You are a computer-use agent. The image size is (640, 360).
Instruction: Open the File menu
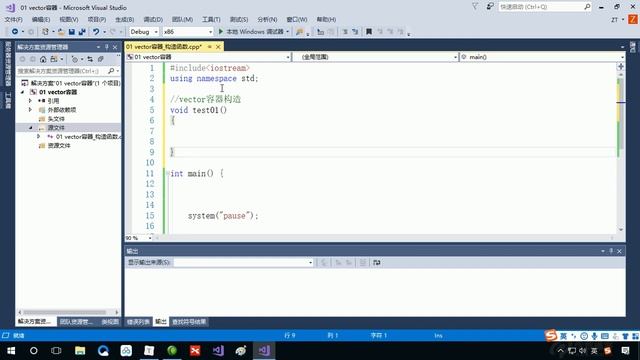(x=13, y=19)
